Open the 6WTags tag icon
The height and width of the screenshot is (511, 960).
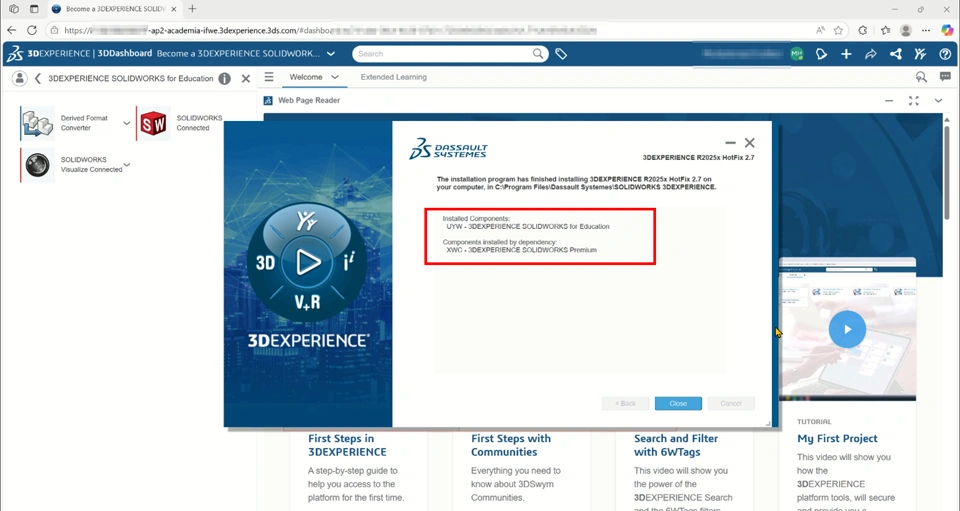(561, 54)
